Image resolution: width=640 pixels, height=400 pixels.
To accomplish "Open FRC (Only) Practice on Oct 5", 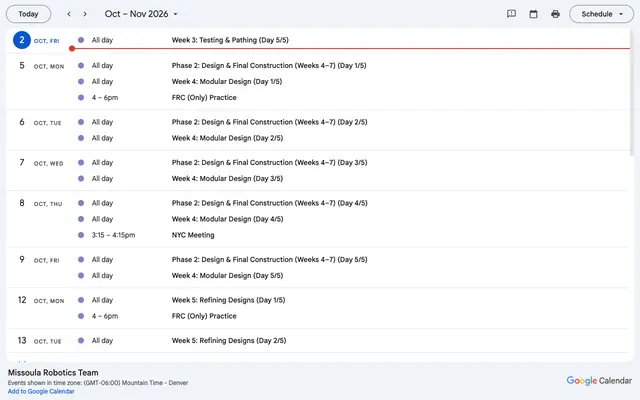I will point(204,97).
